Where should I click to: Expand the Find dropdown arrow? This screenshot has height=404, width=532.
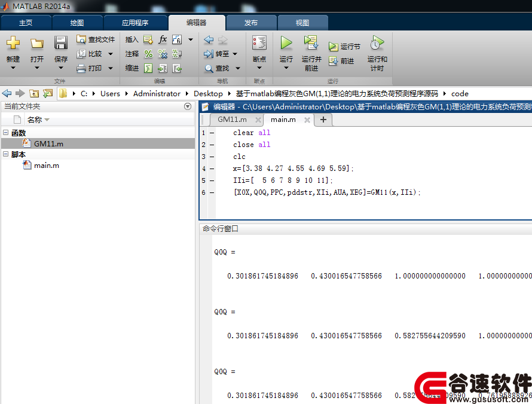pyautogui.click(x=238, y=69)
